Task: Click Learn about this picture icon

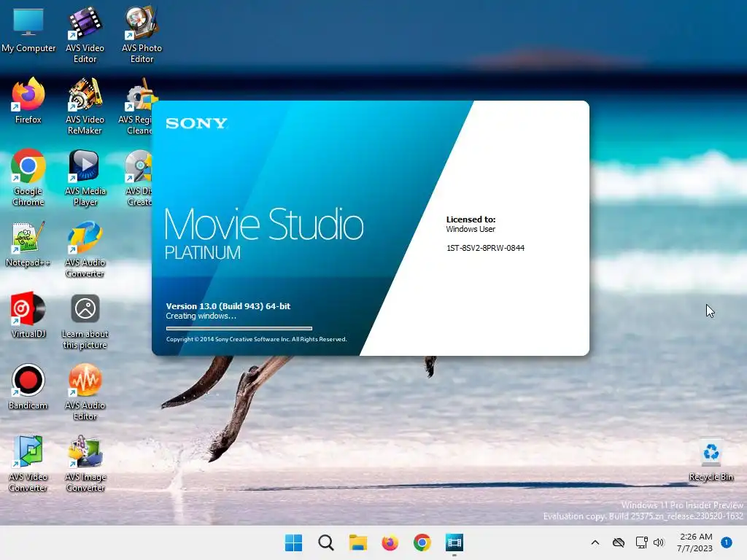Action: (x=85, y=322)
